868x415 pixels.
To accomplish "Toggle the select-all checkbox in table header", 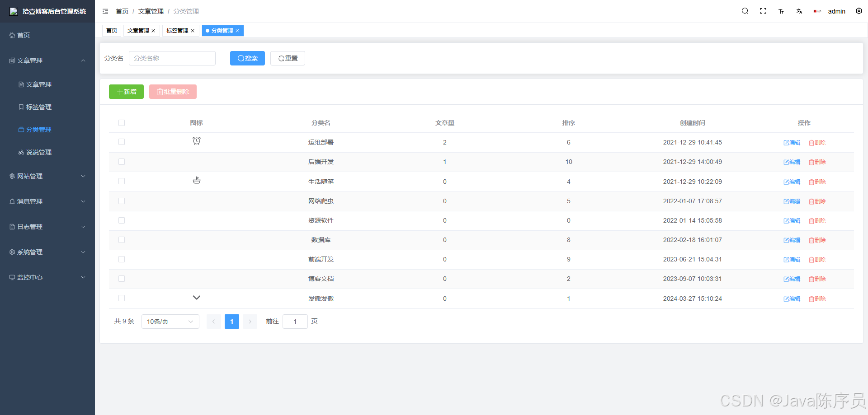I will 122,123.
